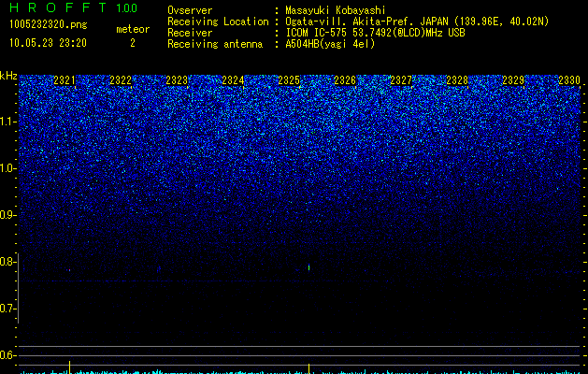This screenshot has height=374, width=588.
Task: Click the green meteor echo near 2325
Action: point(309,267)
